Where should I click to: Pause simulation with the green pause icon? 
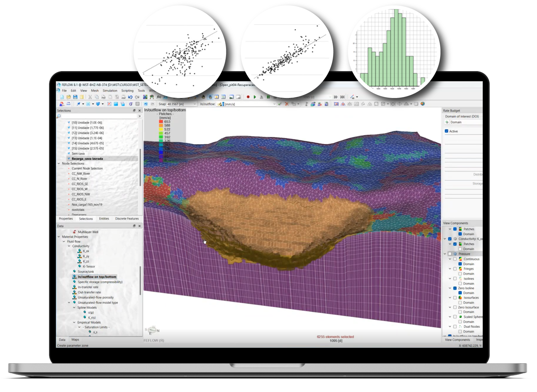[x=268, y=97]
